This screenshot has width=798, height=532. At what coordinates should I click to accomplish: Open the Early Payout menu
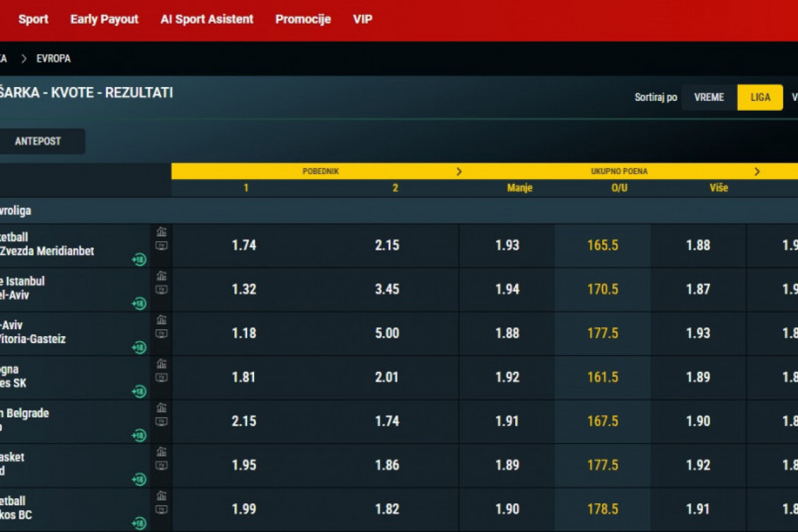[x=104, y=19]
